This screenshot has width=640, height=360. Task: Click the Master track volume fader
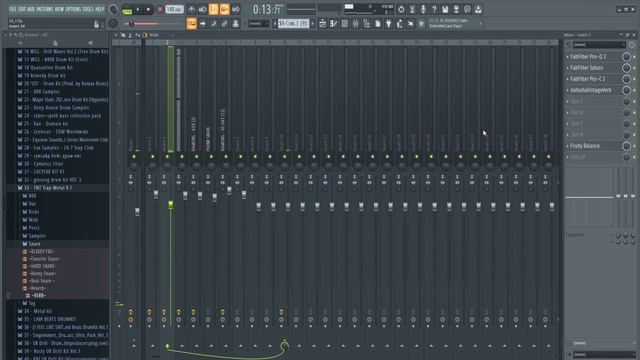[x=137, y=211]
